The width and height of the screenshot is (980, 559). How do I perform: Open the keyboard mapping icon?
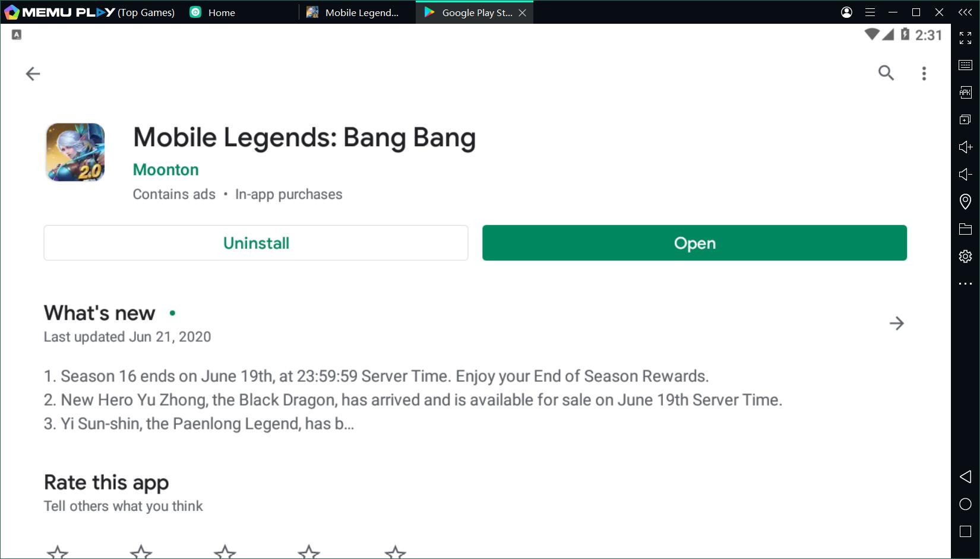(x=965, y=65)
